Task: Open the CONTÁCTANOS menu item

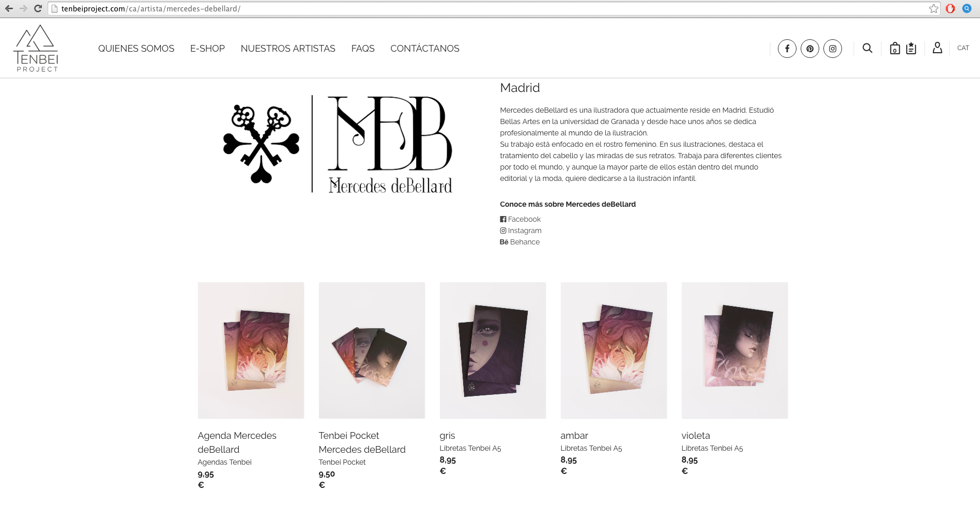Action: click(x=425, y=49)
